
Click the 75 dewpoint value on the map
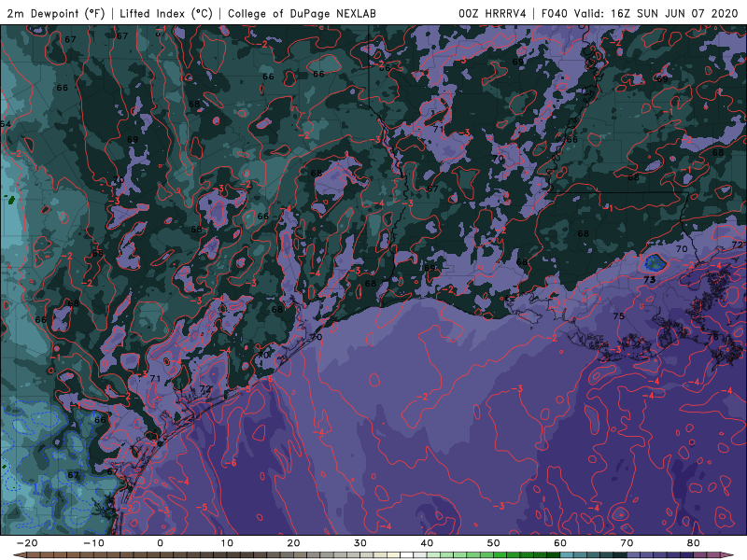click(618, 316)
